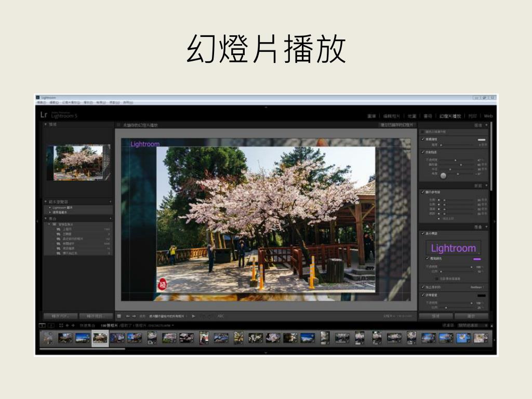This screenshot has width=532, height=399.
Task: Click the Preview button at right panel bottom
Action: click(x=436, y=316)
